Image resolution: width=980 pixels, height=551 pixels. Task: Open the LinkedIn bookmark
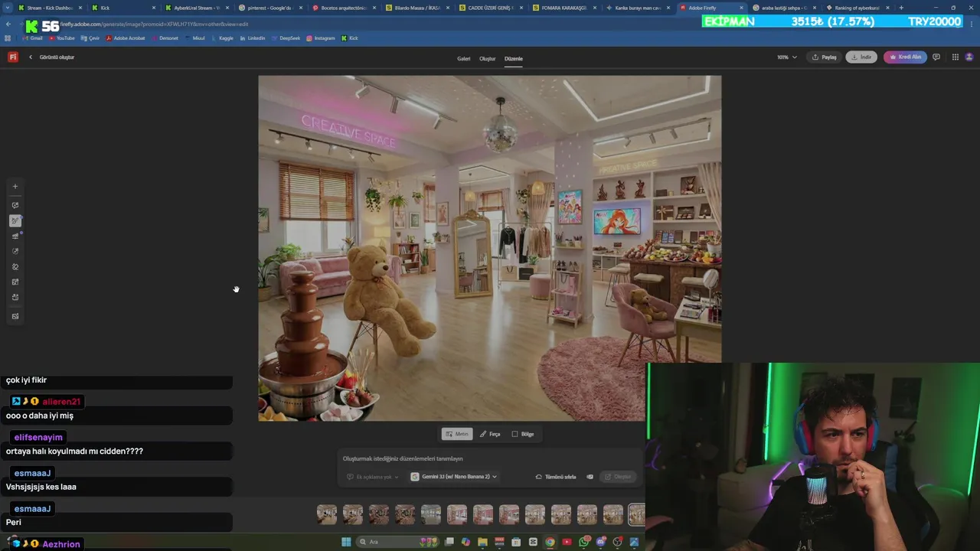pyautogui.click(x=253, y=38)
